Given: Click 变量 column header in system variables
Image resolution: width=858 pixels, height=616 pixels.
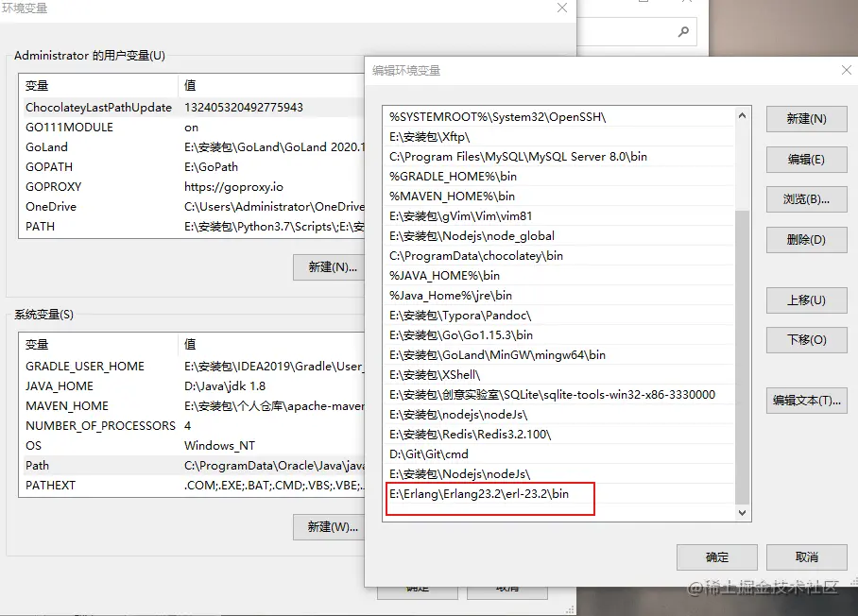Looking at the screenshot, I should pyautogui.click(x=98, y=344).
